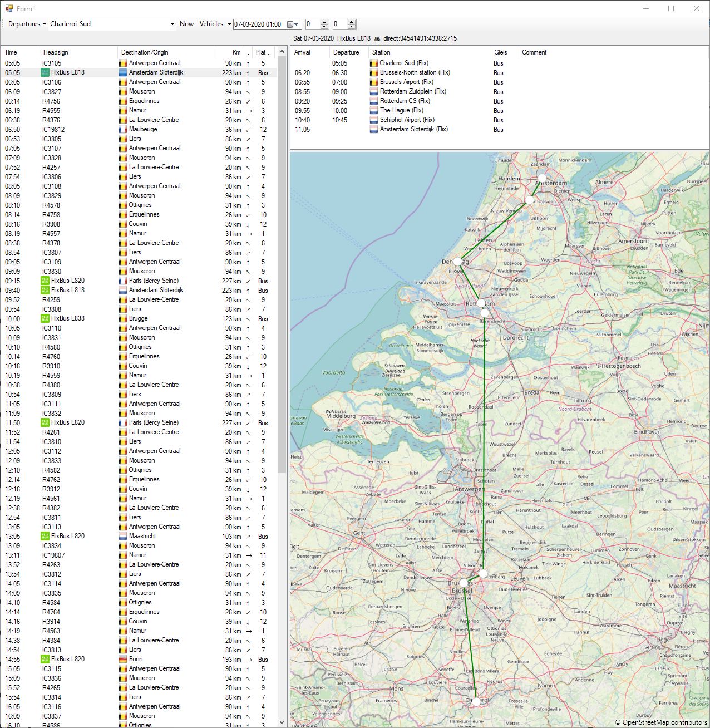710x728 pixels.
Task: Click the Dutch flag beside Maastricht
Action: [123, 537]
